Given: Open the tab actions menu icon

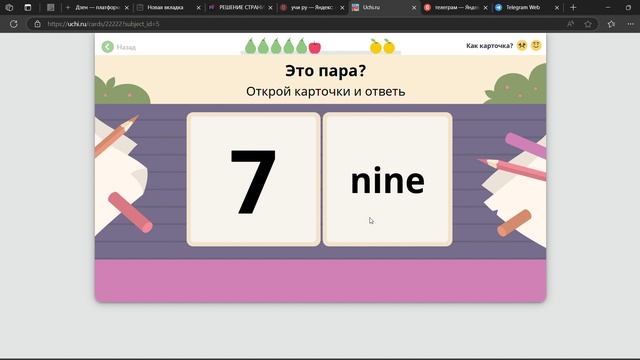Looking at the screenshot, I should pos(28,7).
